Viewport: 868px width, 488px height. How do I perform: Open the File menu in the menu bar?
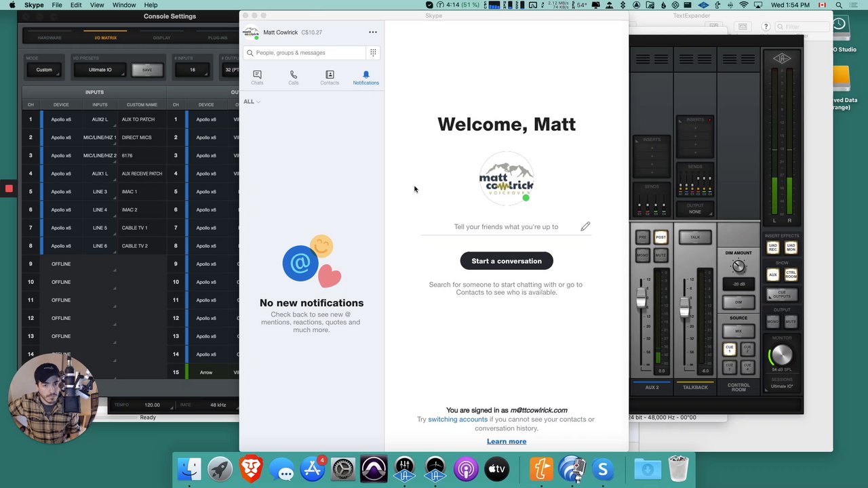click(57, 5)
